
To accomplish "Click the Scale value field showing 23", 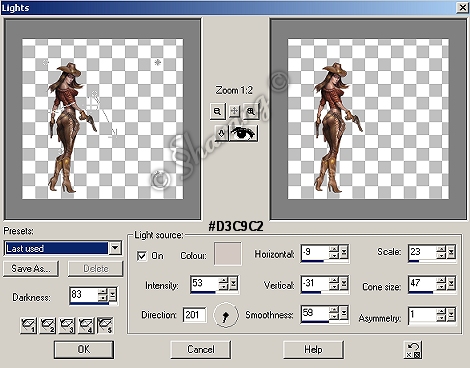I will pos(422,252).
